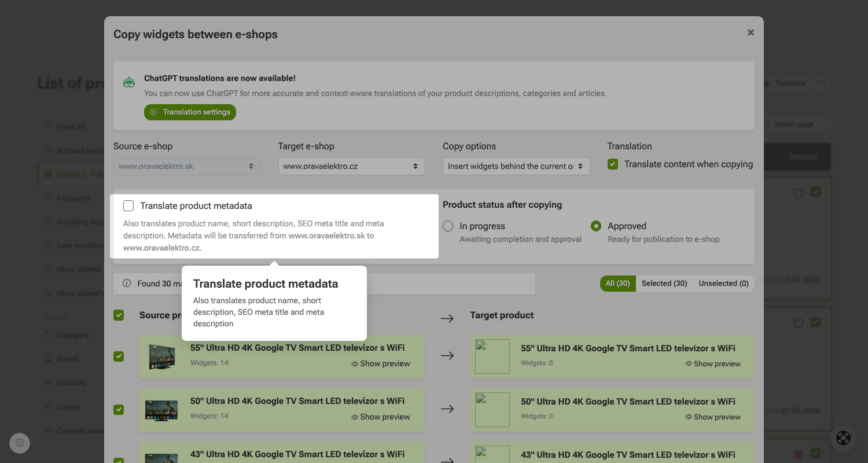Open the Target e-shop dropdown
The image size is (868, 463).
pos(352,166)
